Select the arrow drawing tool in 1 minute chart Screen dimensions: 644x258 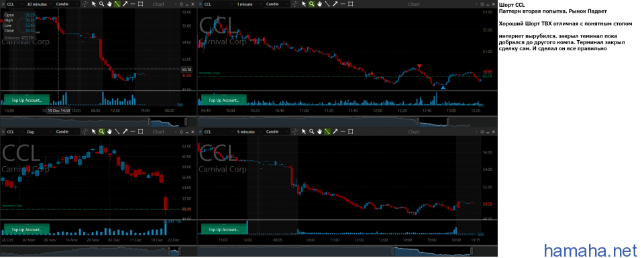[x=335, y=4]
